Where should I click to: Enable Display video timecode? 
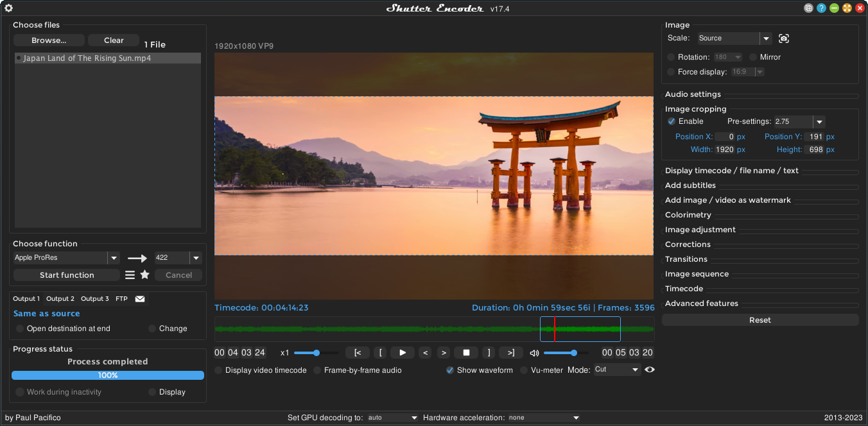pyautogui.click(x=218, y=370)
